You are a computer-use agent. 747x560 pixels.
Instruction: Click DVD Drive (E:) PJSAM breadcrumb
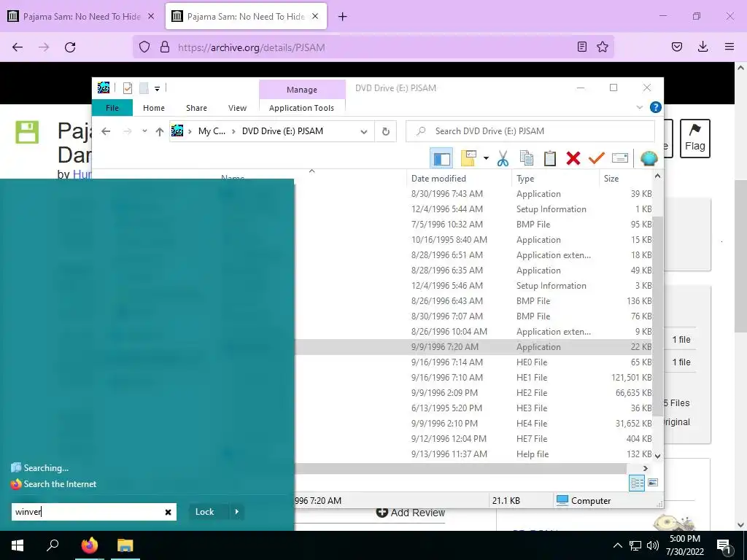point(282,131)
